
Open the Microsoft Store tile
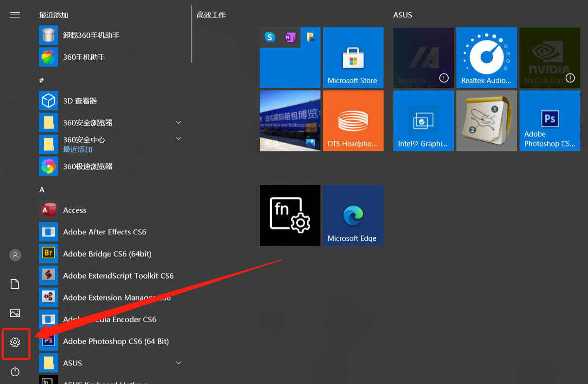point(353,57)
